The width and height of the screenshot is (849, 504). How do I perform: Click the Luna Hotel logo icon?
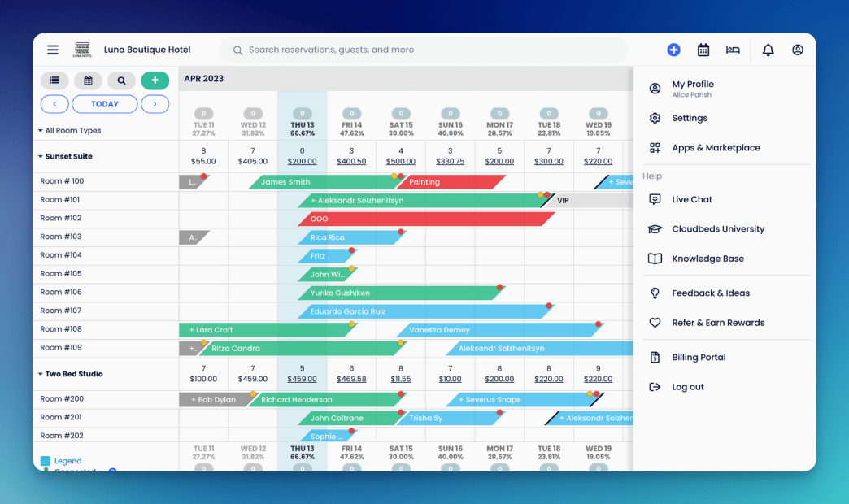click(82, 50)
